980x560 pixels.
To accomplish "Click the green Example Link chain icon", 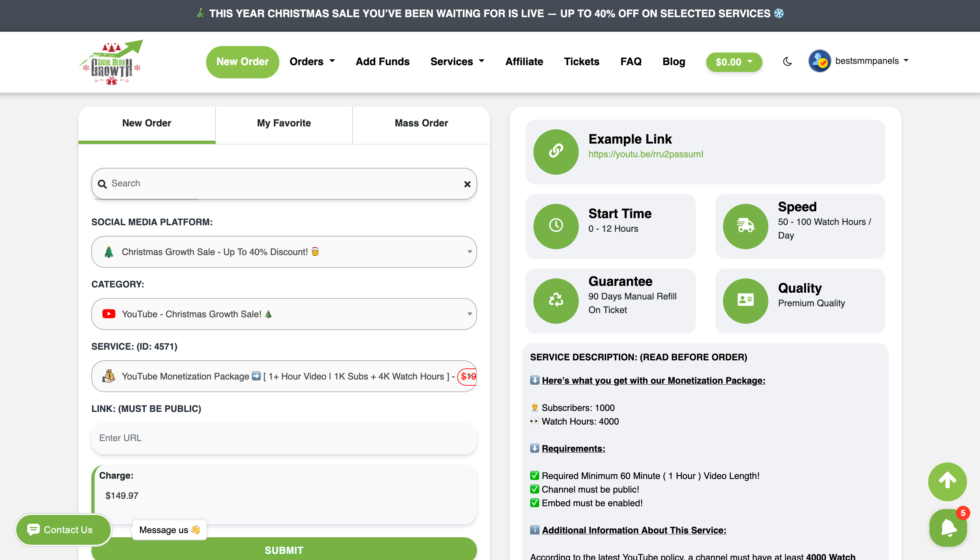I will pyautogui.click(x=556, y=152).
